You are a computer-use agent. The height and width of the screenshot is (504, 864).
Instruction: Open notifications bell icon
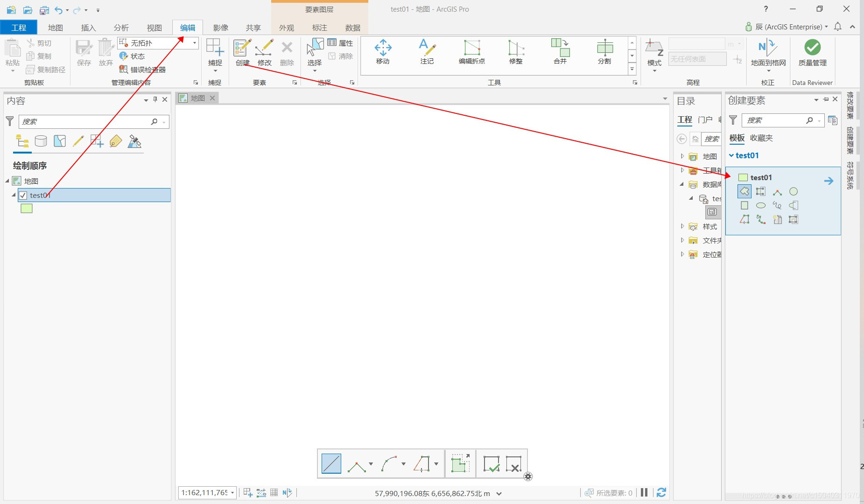pos(838,27)
